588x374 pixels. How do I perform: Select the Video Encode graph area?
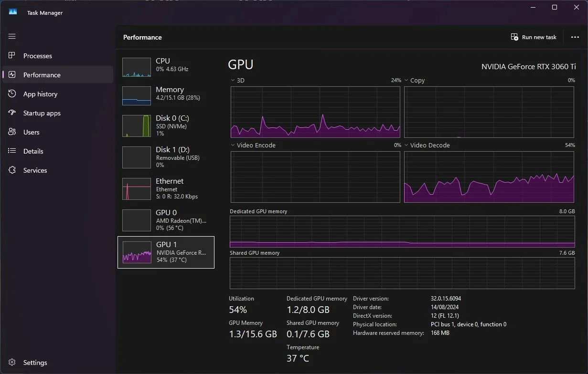pyautogui.click(x=315, y=177)
